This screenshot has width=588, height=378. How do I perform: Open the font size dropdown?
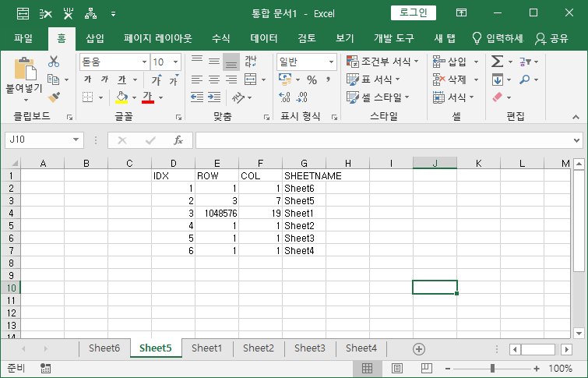click(175, 62)
